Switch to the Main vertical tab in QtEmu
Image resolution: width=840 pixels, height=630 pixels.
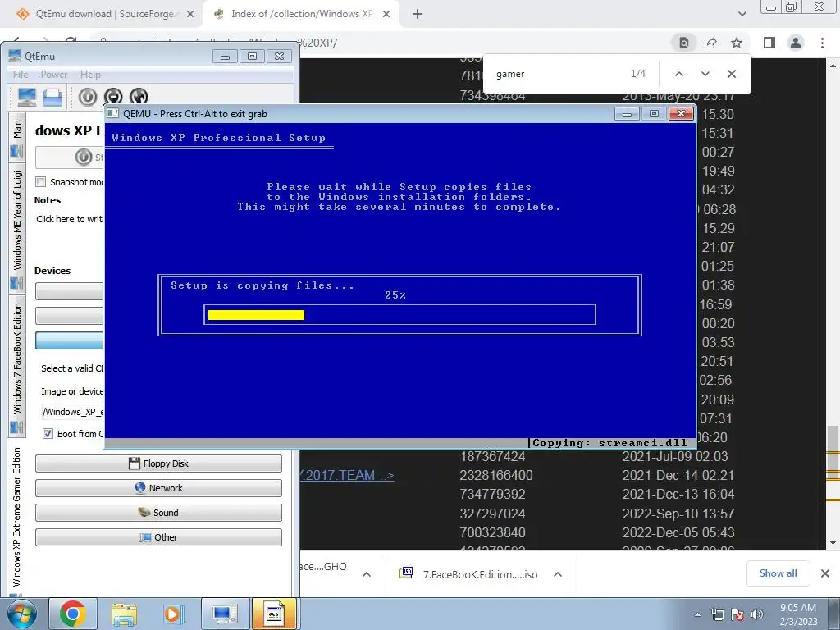16,137
